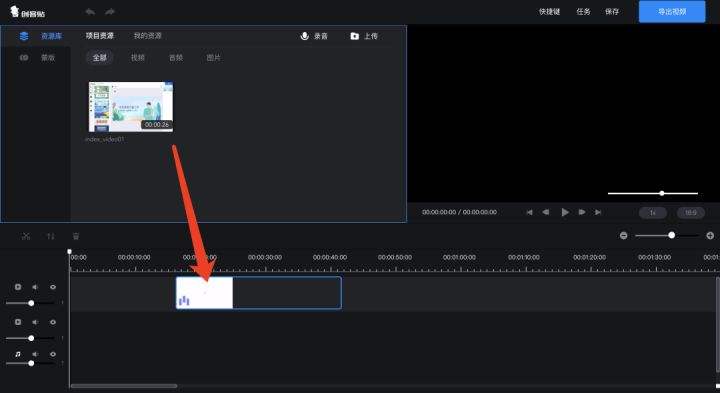Click the index_video01 file name
This screenshot has width=720, height=393.
pos(105,139)
